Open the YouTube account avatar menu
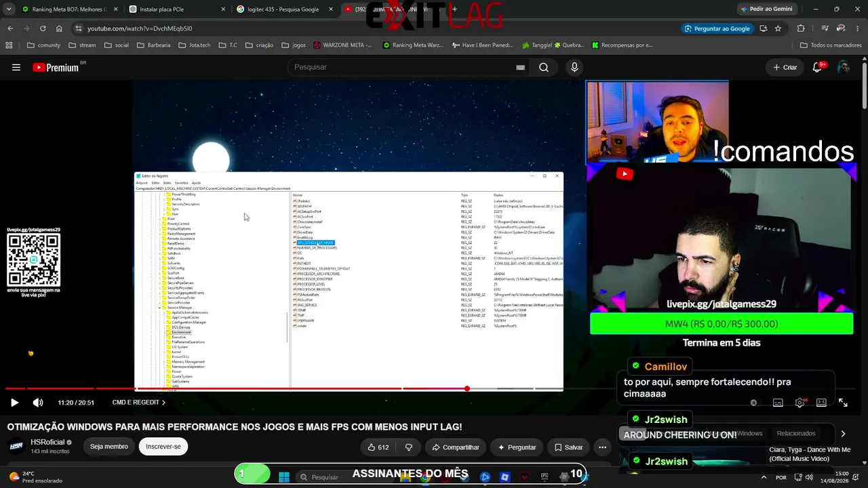 [844, 67]
